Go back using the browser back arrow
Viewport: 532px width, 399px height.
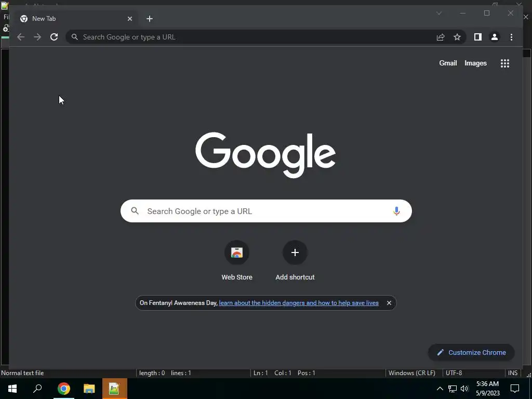(x=21, y=37)
